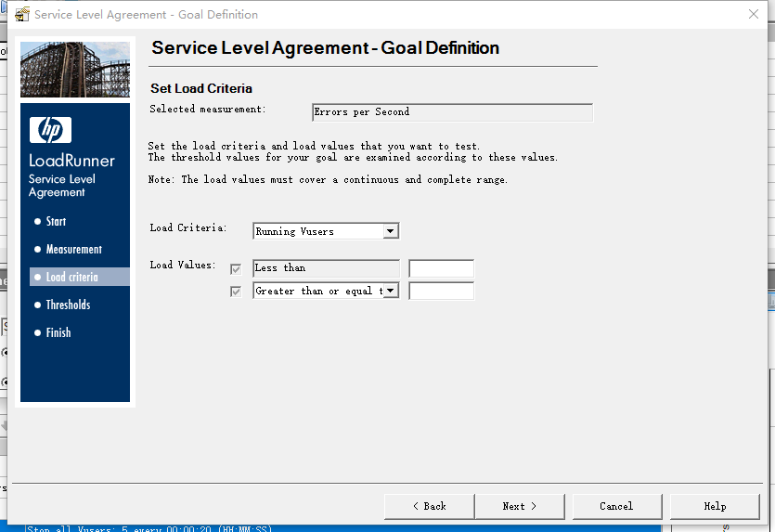Click the Next button
This screenshot has width=775, height=532.
click(520, 506)
